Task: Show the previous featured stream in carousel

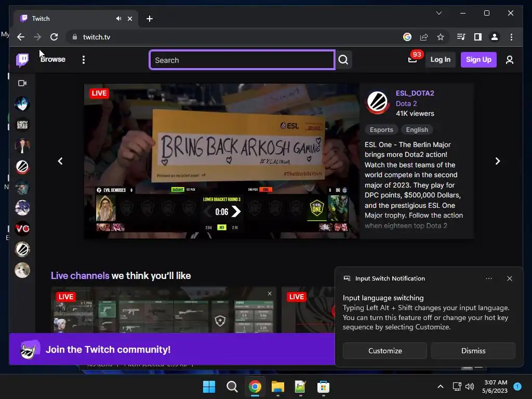Action: tap(60, 161)
